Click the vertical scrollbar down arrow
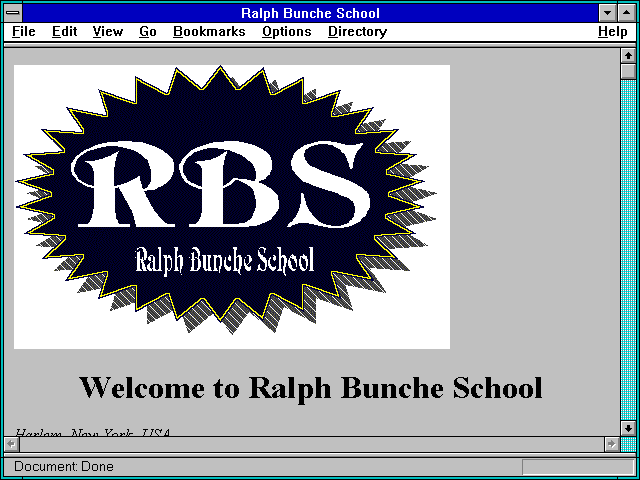640x480 pixels. click(x=628, y=428)
